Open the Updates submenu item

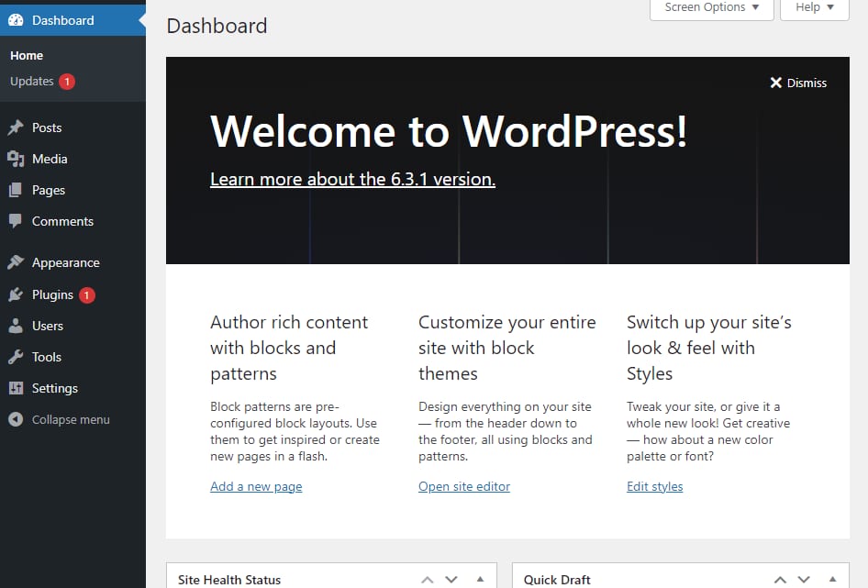tap(32, 82)
